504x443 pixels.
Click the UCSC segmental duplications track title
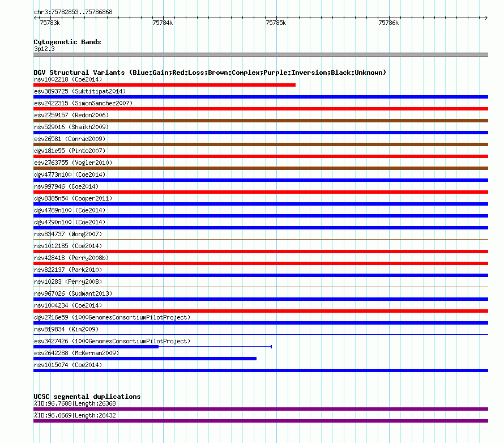tap(87, 397)
